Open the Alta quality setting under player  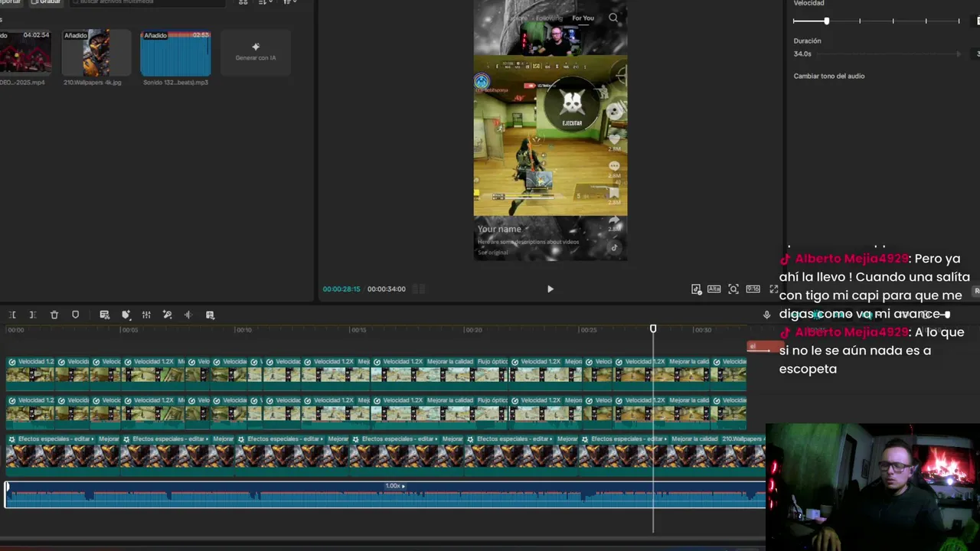point(714,289)
